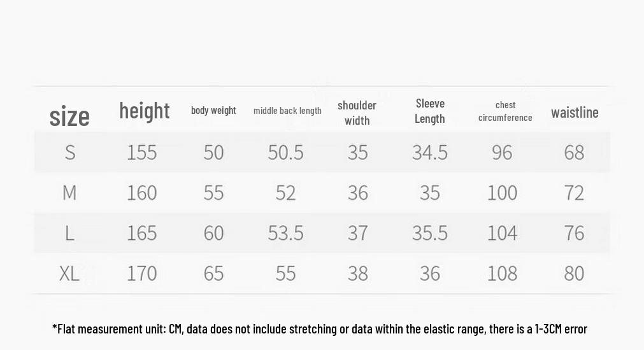Select the 'Sleeve Length' header
This screenshot has height=350, width=644.
pos(429,111)
